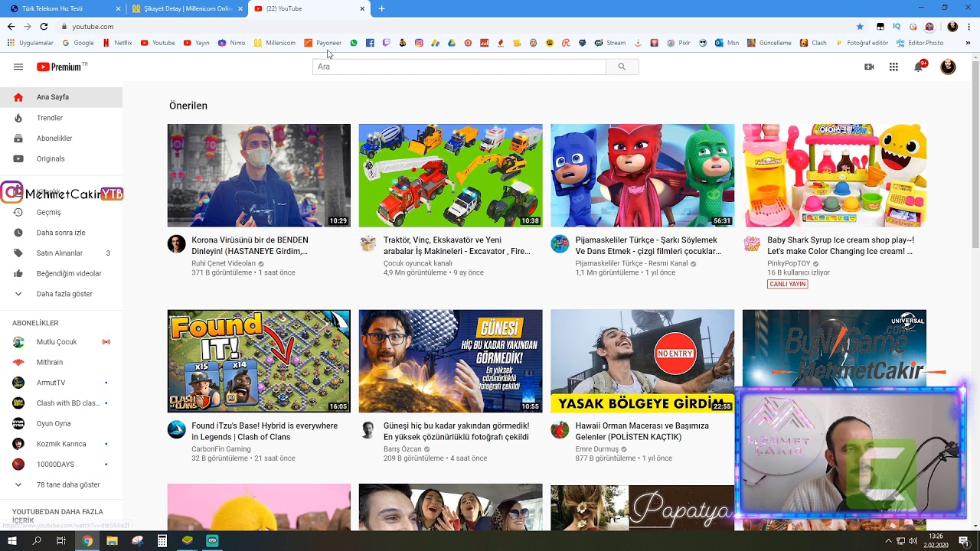The width and height of the screenshot is (980, 551).
Task: Switch to Türk Telekom Hız Testi tab
Action: point(65,8)
